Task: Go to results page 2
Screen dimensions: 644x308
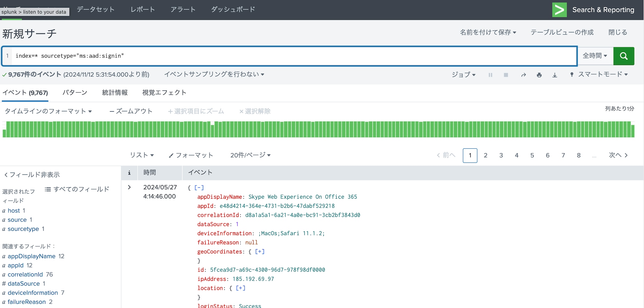Action: point(486,155)
